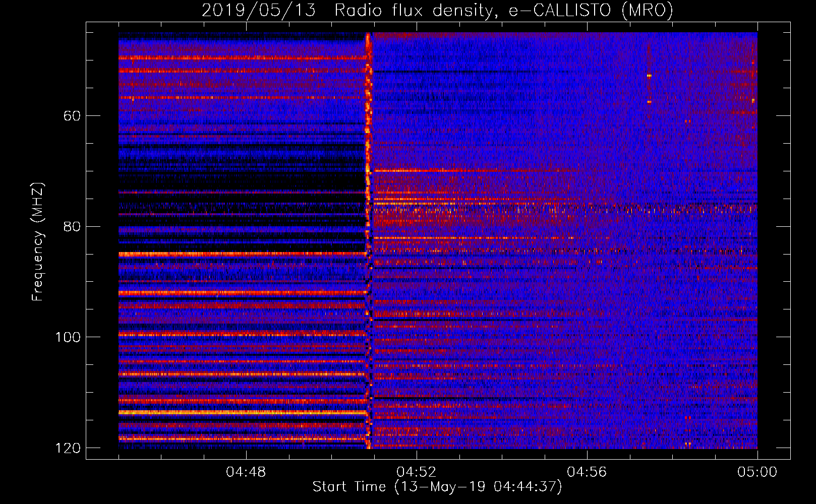Click the 'Start Time (13-May-19 04:44:37)' label

click(437, 487)
